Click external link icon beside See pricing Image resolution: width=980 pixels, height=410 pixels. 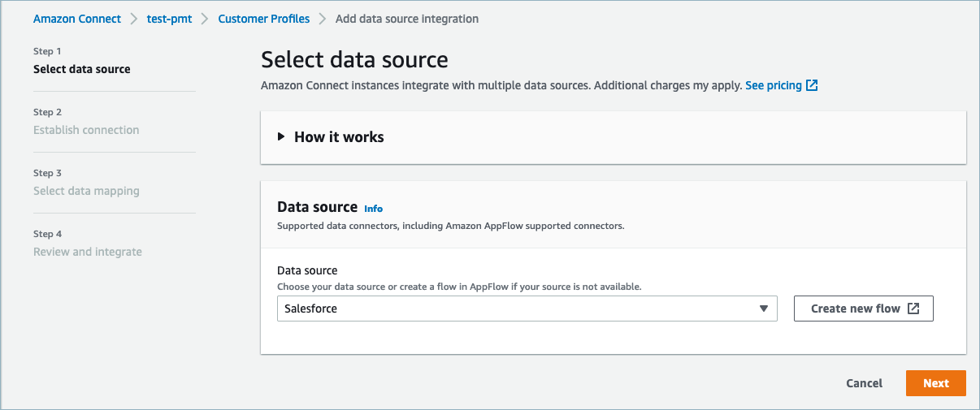point(812,85)
